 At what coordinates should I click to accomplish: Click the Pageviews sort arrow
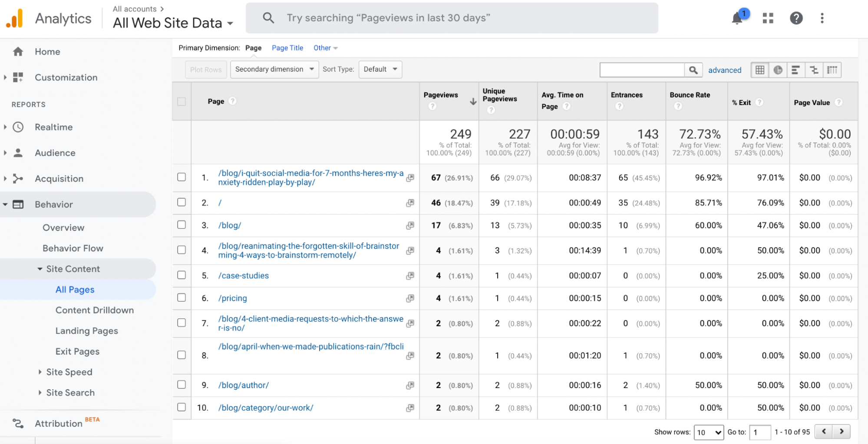point(473,102)
